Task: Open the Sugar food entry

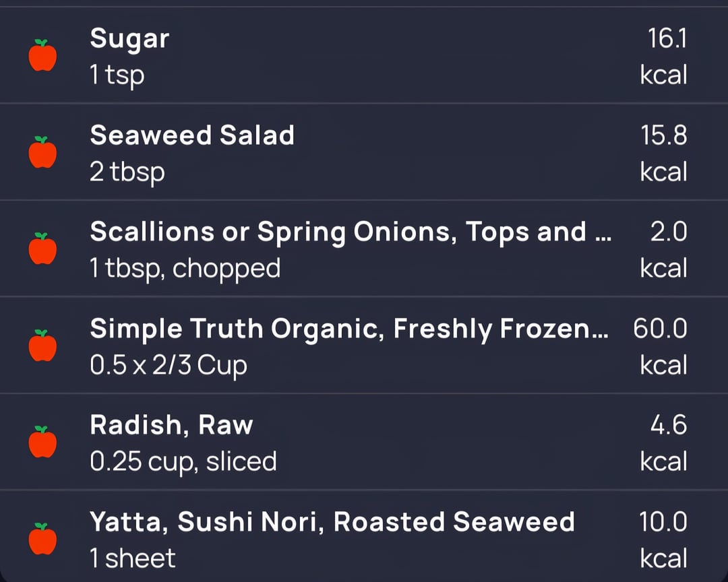Action: pos(129,39)
